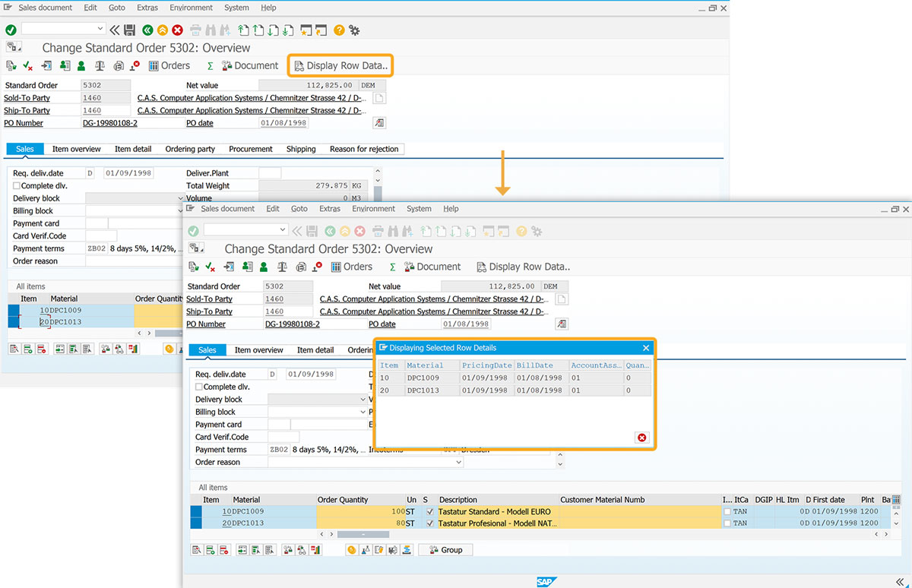
Task: Click the Last page icon in back window
Action: (288, 30)
